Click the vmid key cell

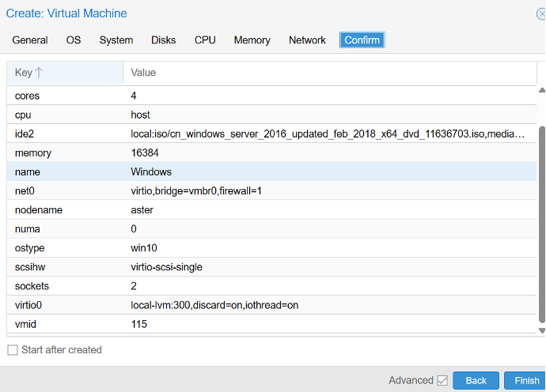point(65,324)
